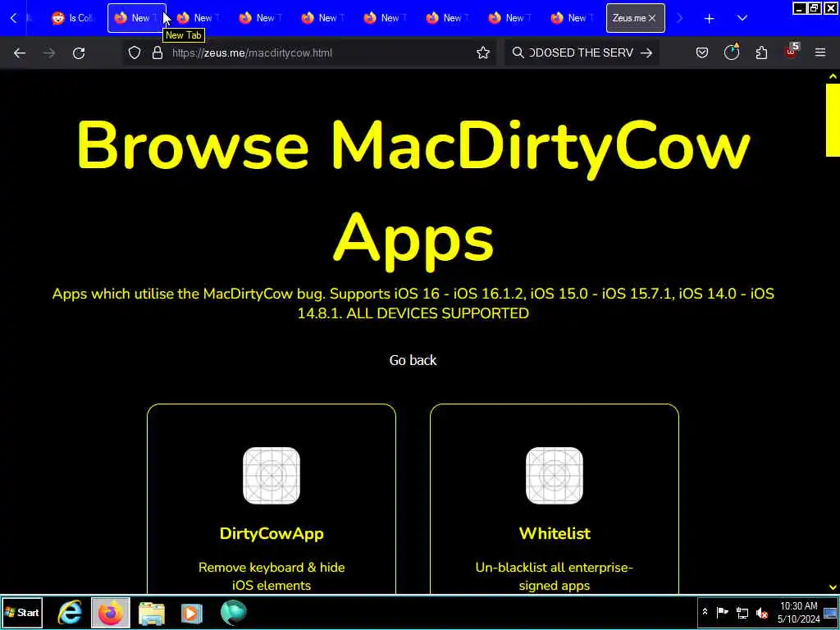The image size is (840, 630).
Task: Open Action Center flag icon
Action: pos(722,612)
